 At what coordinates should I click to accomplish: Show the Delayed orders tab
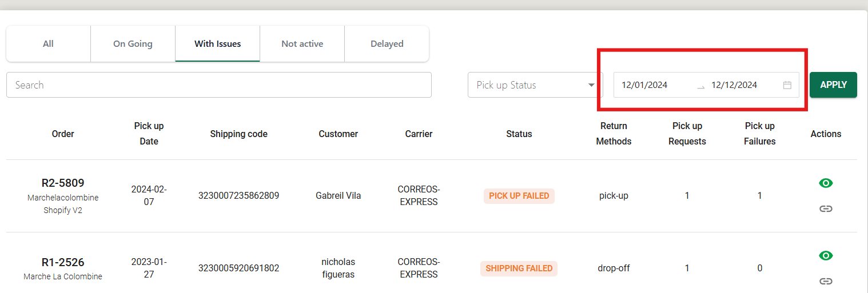click(x=387, y=44)
